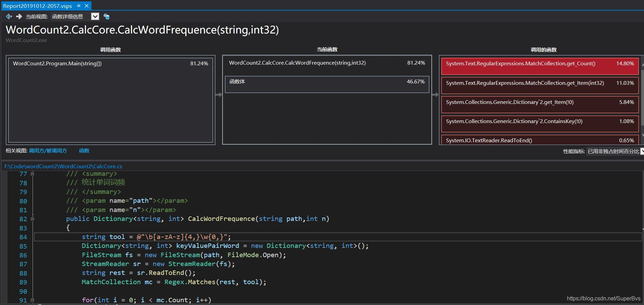This screenshot has width=644, height=305.
Task: Select System.IO.TextReader.ReadToEnd() 0.65% block
Action: (540, 140)
